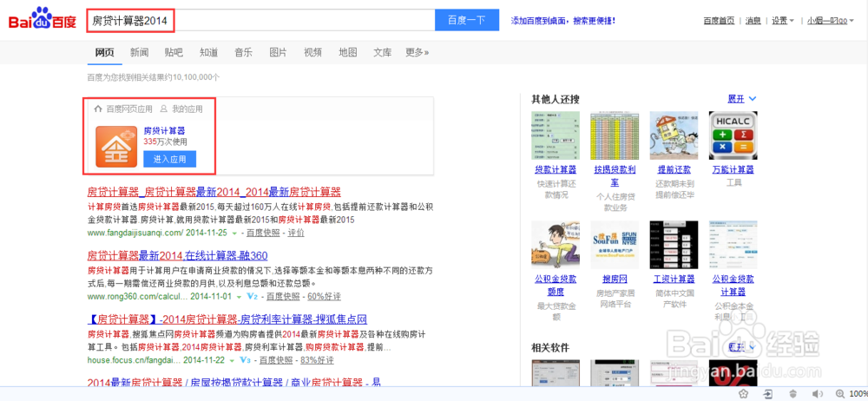
Task: Click the 评价 link
Action: pyautogui.click(x=296, y=233)
